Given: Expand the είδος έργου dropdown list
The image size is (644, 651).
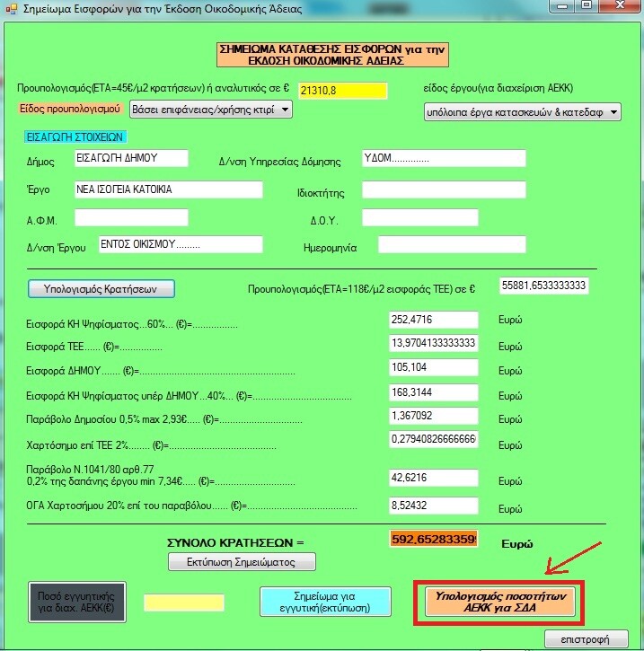Looking at the screenshot, I should click(522, 112).
